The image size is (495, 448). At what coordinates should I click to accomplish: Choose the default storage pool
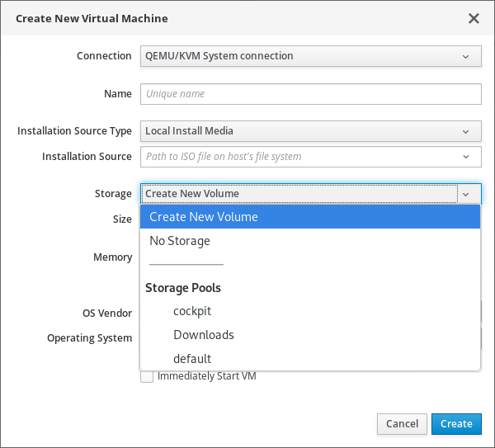click(192, 359)
